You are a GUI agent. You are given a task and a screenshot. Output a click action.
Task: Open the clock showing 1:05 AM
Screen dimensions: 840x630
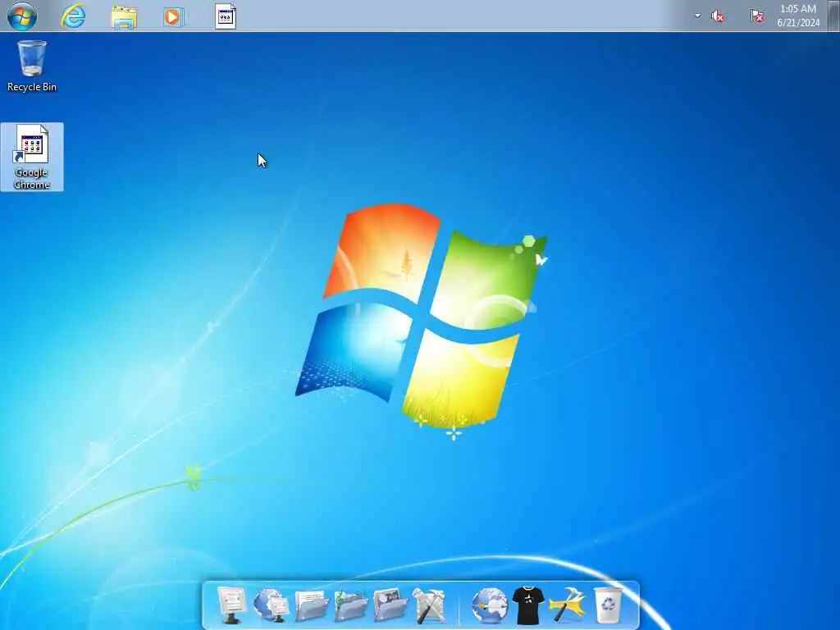[798, 16]
